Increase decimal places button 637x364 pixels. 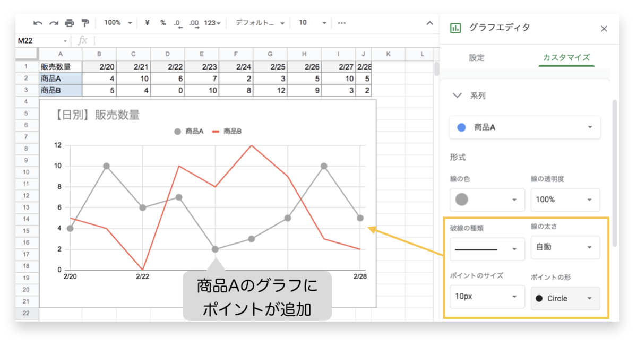pos(194,23)
